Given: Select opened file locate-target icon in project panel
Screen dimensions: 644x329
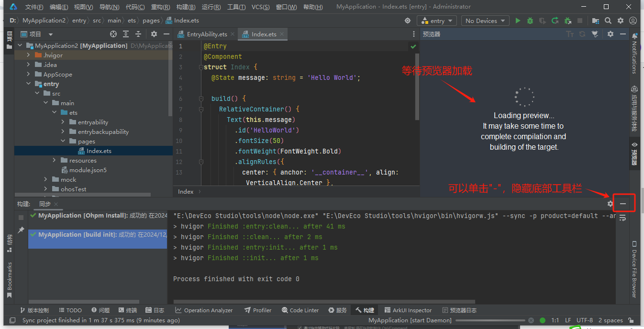Looking at the screenshot, I should pyautogui.click(x=113, y=34).
